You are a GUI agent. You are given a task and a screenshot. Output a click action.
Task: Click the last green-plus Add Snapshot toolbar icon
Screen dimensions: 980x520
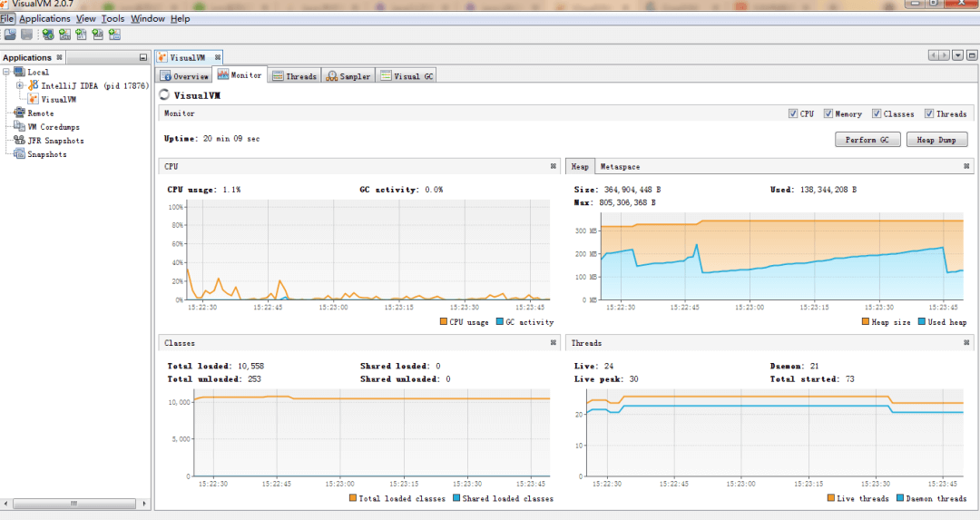[x=115, y=34]
